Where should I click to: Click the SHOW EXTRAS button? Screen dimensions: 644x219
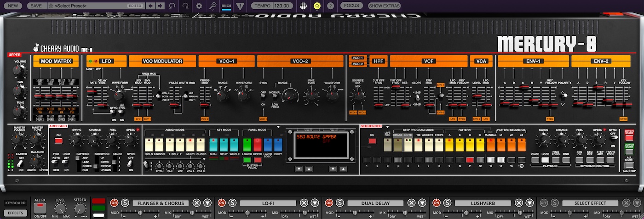point(384,6)
